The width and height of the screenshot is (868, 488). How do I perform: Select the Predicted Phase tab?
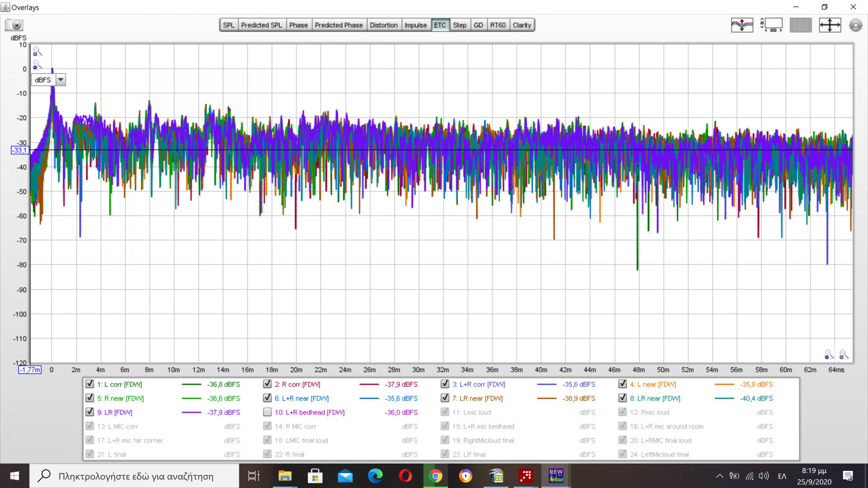coord(339,25)
